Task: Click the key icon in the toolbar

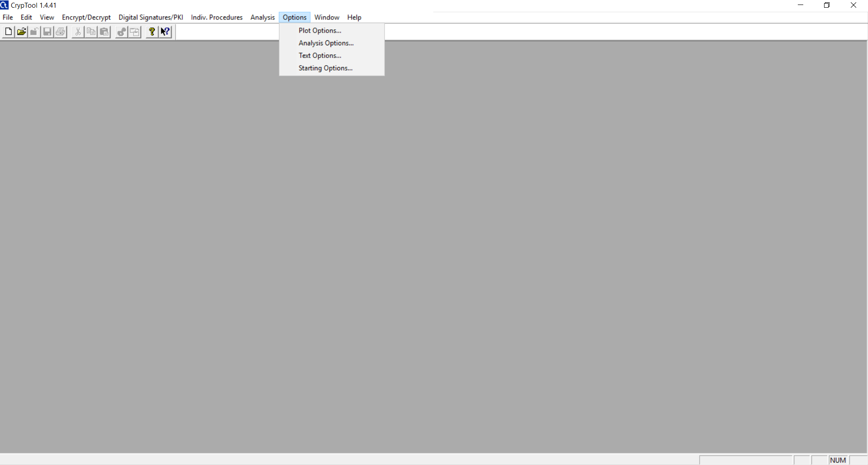Action: click(x=121, y=32)
